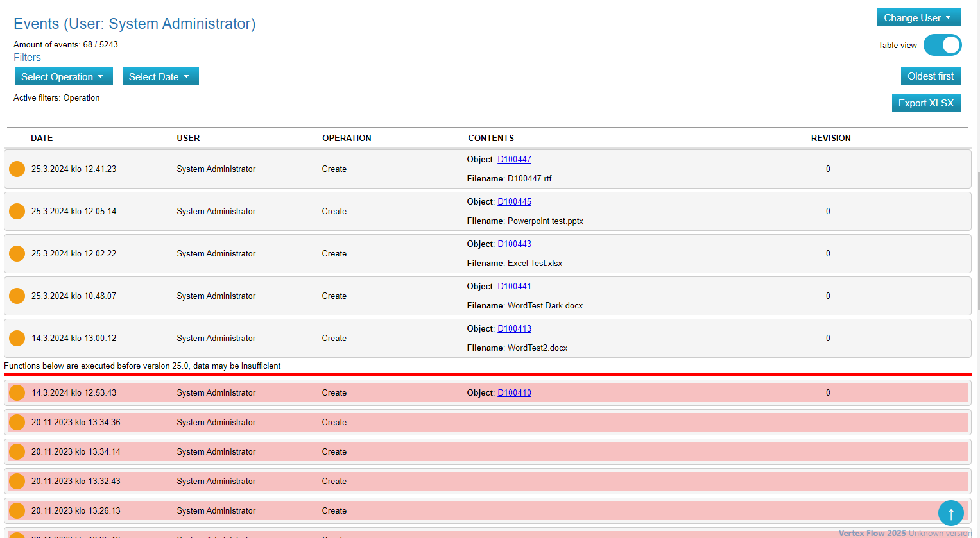Open the Select Date dropdown
Viewport: 980px width, 538px height.
pos(160,77)
